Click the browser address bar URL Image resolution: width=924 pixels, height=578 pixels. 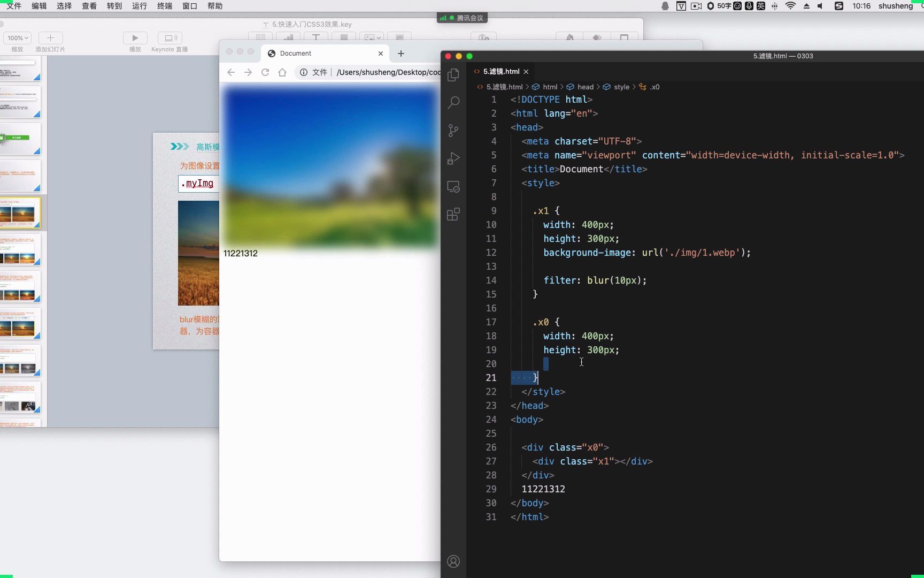pyautogui.click(x=389, y=72)
